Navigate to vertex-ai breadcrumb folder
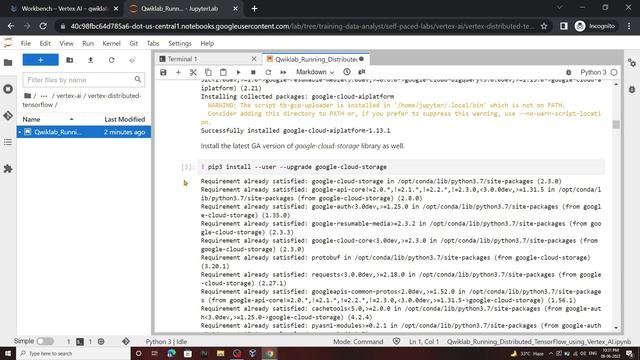The image size is (640, 360). pyautogui.click(x=69, y=96)
